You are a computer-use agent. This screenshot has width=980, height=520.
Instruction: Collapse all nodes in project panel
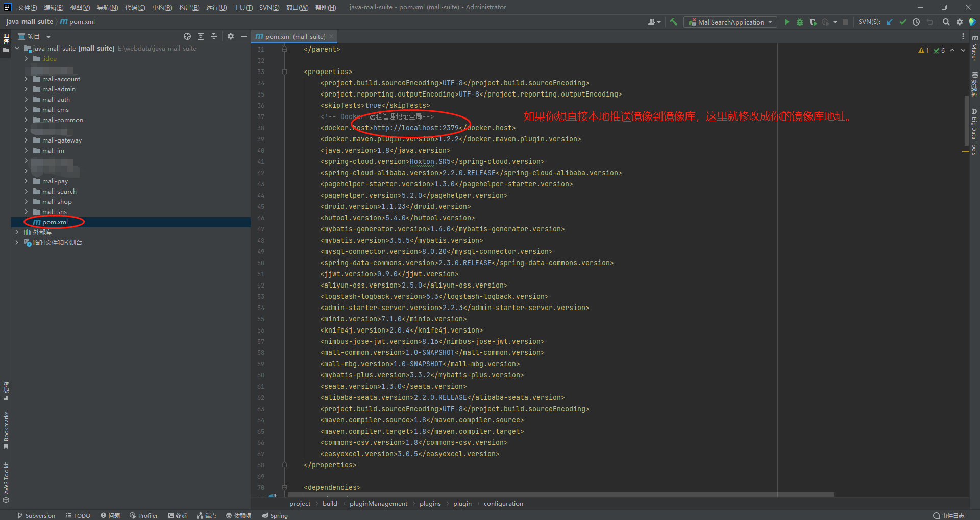click(214, 36)
